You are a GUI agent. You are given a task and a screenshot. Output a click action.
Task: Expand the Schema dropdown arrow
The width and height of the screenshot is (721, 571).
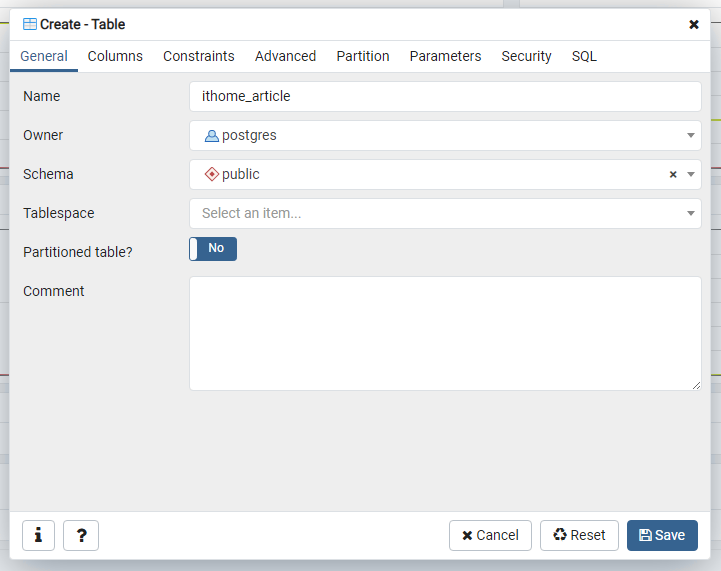click(x=691, y=174)
